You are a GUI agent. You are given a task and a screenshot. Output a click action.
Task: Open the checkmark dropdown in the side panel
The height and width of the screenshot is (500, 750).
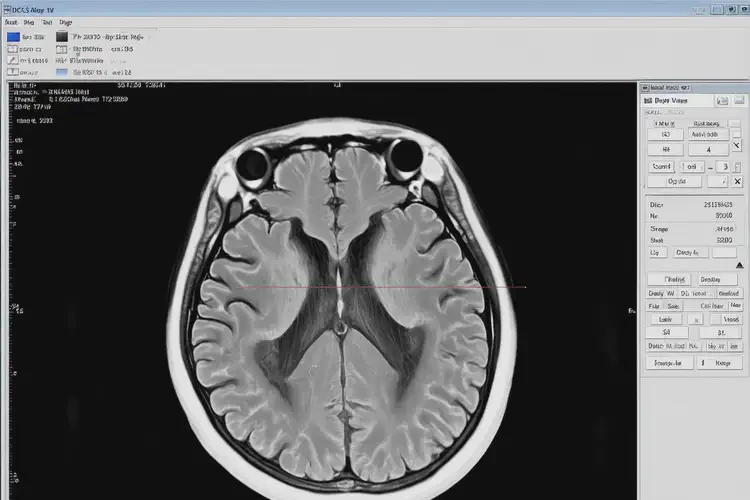[x=717, y=182]
